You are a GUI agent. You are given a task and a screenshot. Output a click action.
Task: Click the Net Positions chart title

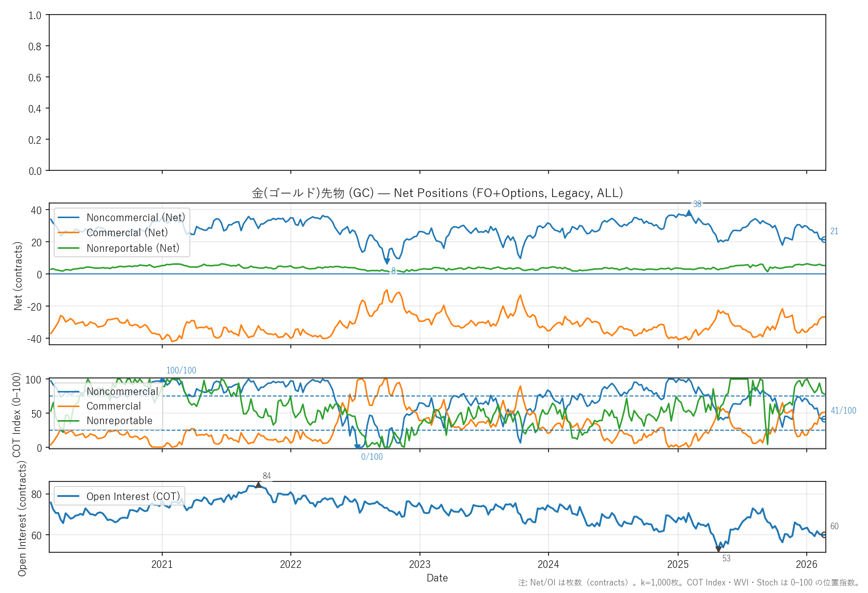coord(437,193)
